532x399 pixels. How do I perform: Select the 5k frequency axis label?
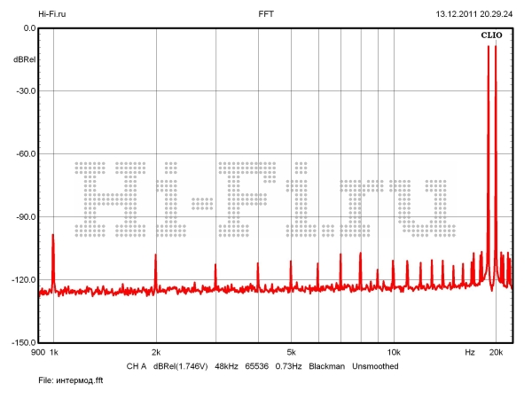click(292, 353)
